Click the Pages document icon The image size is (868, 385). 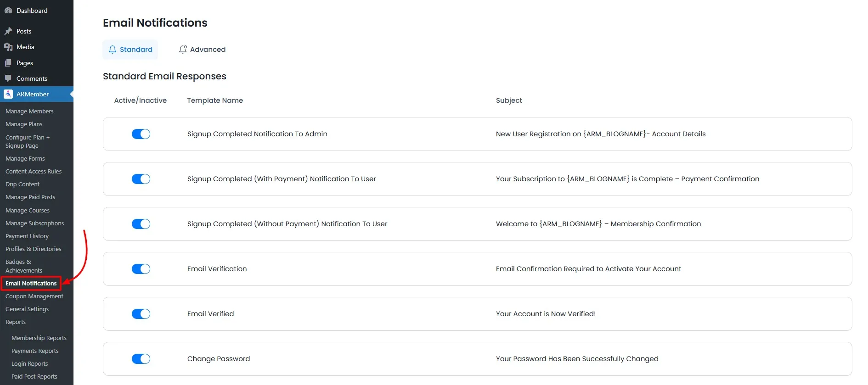pos(8,63)
